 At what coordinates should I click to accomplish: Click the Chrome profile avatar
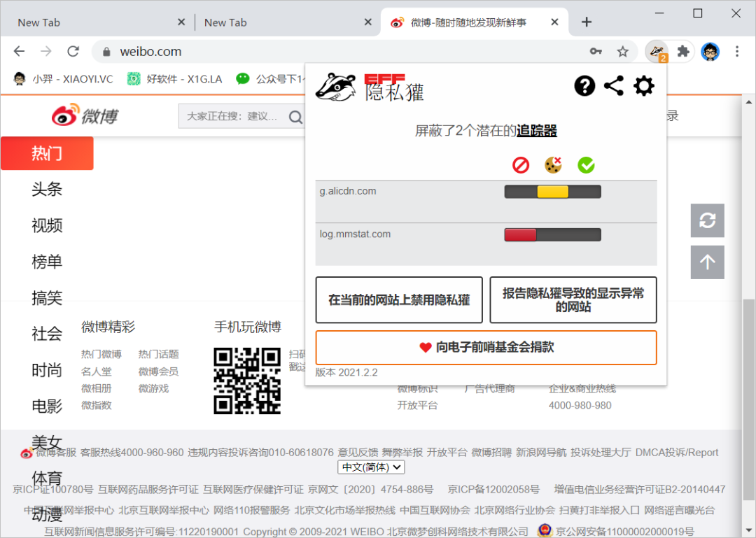coord(710,51)
